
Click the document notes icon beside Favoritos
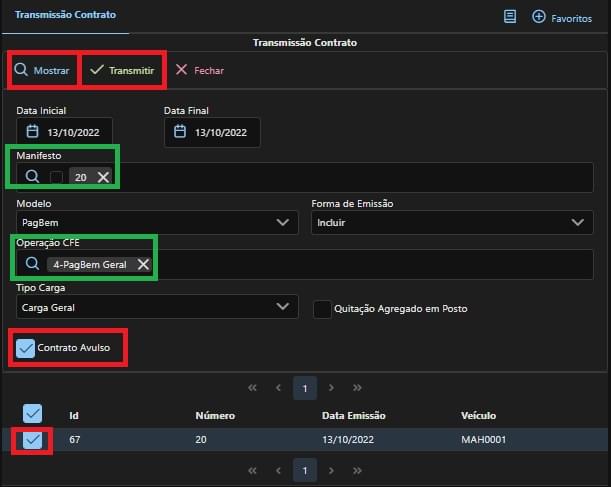[510, 17]
